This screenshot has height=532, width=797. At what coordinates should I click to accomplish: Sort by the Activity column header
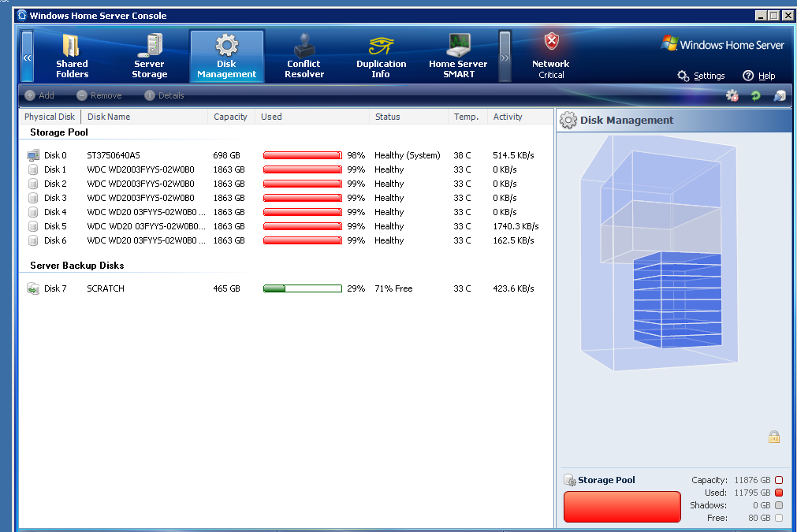(x=520, y=117)
